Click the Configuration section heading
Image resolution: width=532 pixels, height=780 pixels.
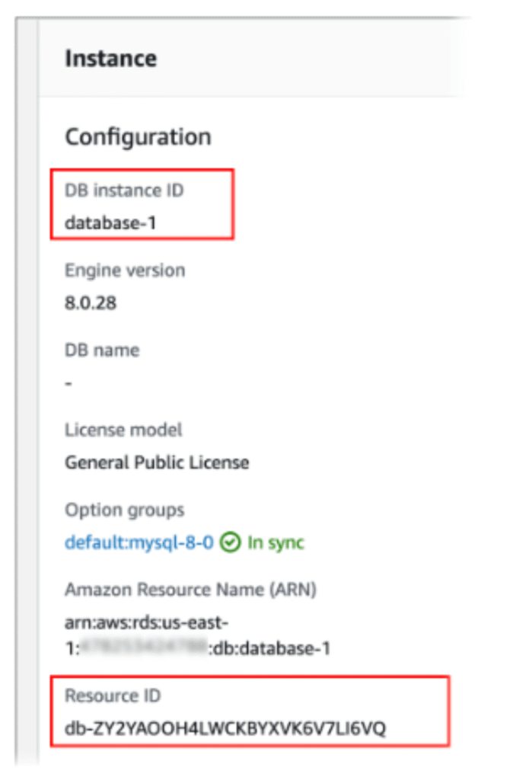click(138, 137)
